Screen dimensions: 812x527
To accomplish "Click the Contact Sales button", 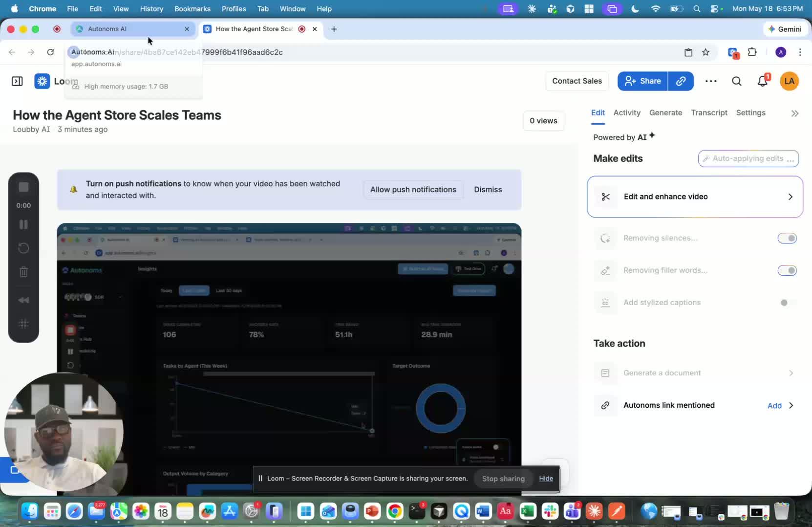I will [577, 81].
